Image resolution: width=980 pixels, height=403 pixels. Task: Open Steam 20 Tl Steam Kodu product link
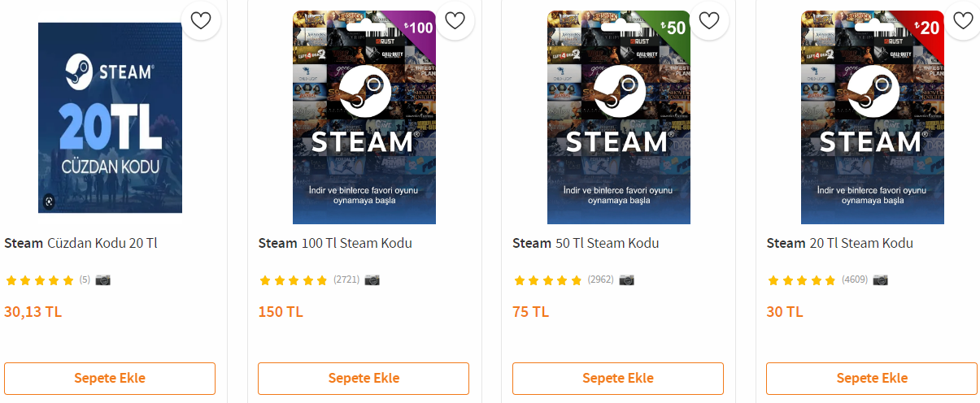[x=840, y=243]
